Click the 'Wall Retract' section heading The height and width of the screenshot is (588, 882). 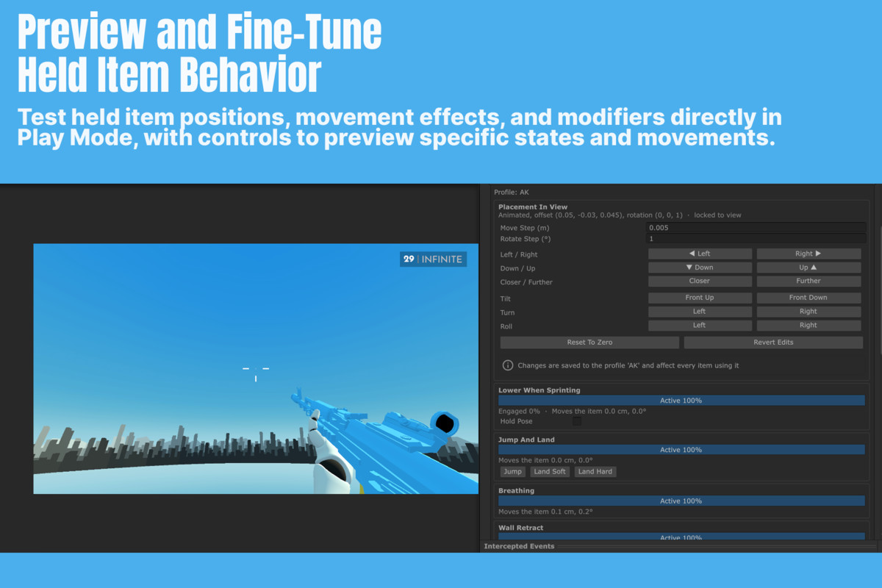pos(520,528)
